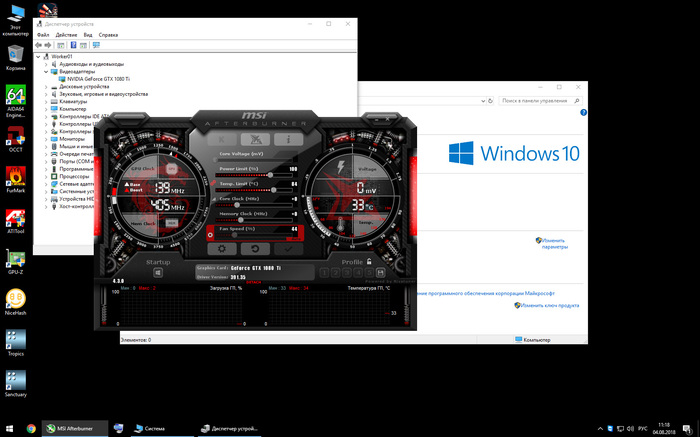Open the Справка menu
Viewport: 700px width, 437px height.
tap(121, 34)
